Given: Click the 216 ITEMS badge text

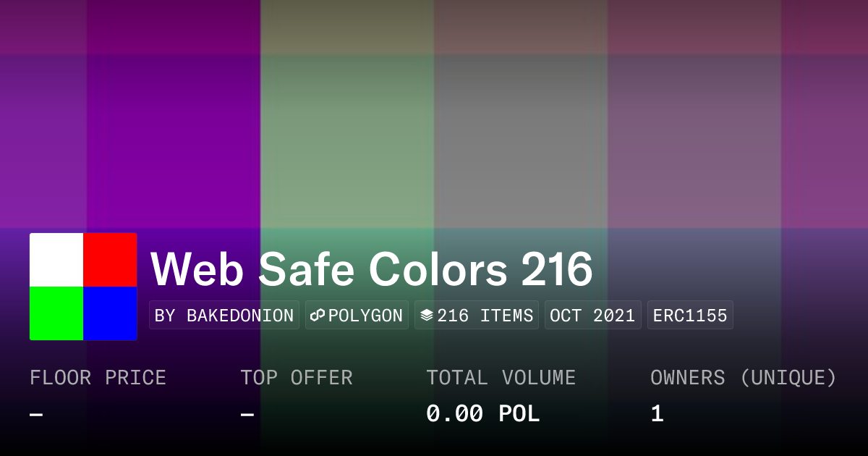Looking at the screenshot, I should click(485, 316).
